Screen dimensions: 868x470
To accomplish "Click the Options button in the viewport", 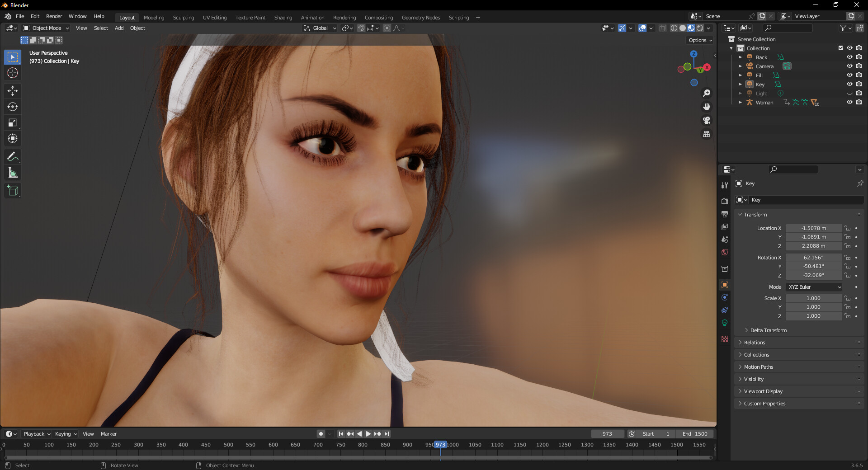I will (x=699, y=40).
